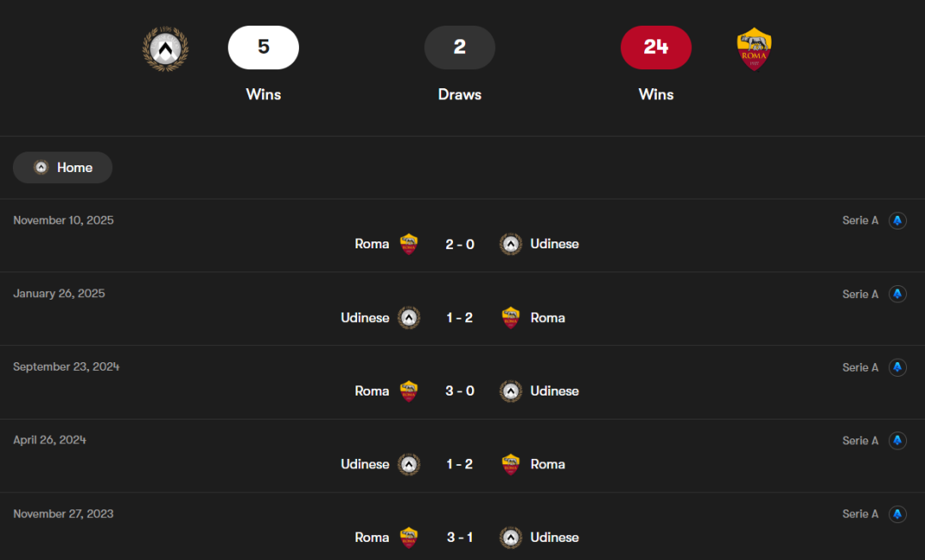Screen dimensions: 925x560
Task: Click Serie A icon for April 26, 2024 match
Action: click(898, 441)
